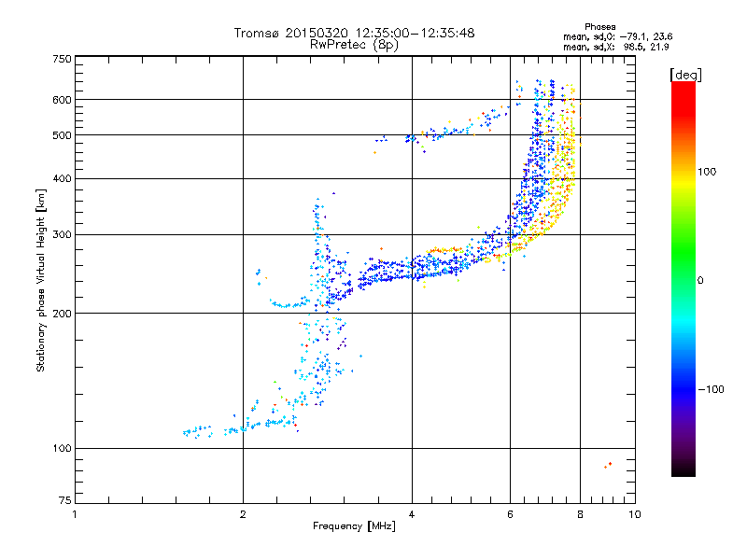Click the phase color scale bar
This screenshot has height=560, width=747.
(x=684, y=278)
